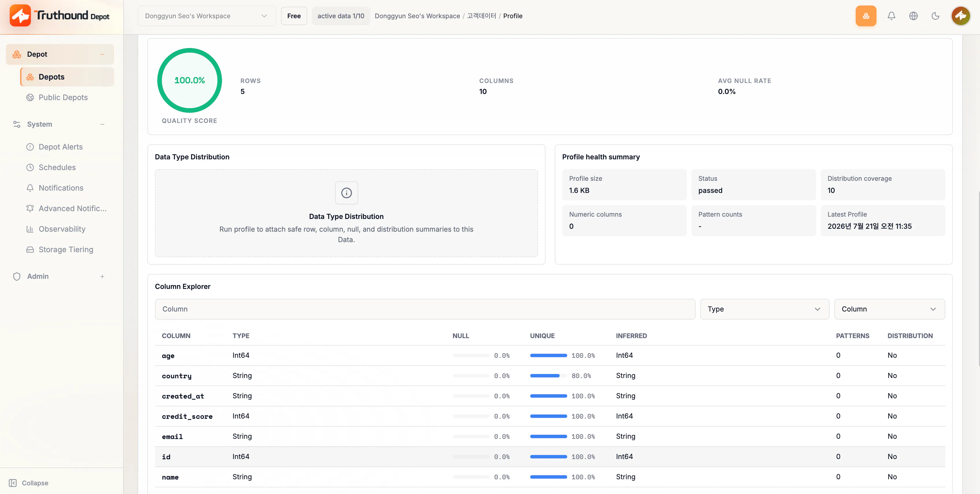The width and height of the screenshot is (980, 494).
Task: Open the user avatar menu
Action: coord(961,16)
